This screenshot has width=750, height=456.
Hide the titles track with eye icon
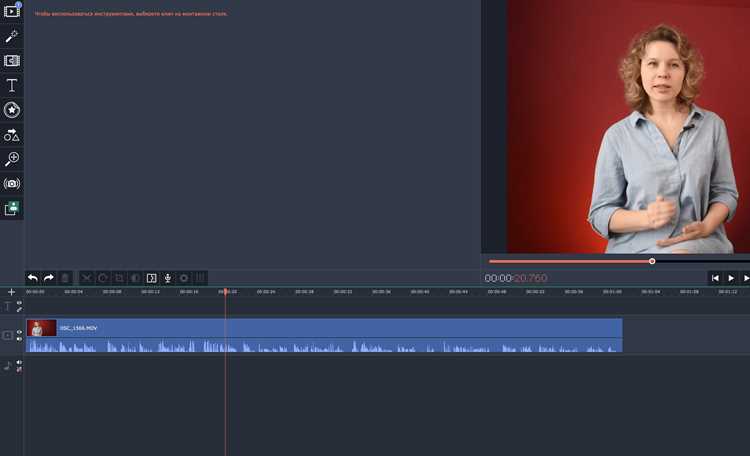[19, 303]
